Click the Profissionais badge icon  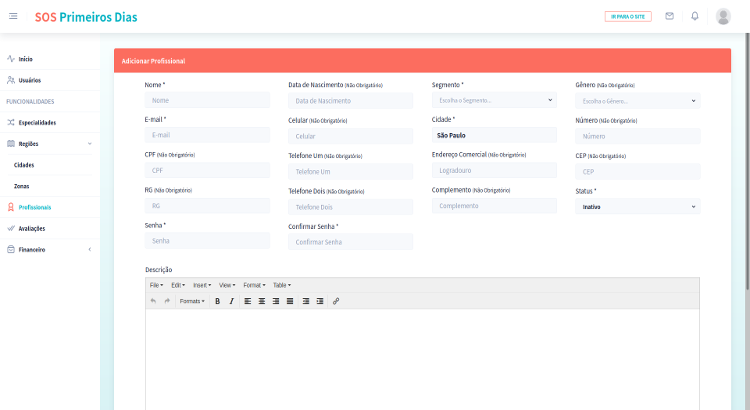coord(11,207)
